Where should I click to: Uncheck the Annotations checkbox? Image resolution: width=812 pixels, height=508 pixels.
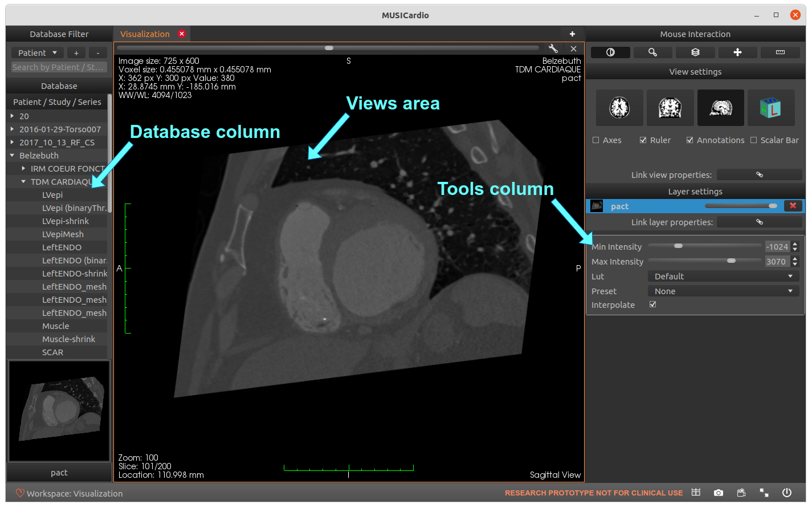click(x=690, y=140)
